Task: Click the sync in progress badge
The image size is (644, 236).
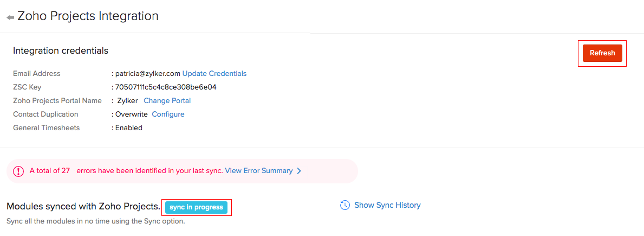Action: pos(196,207)
